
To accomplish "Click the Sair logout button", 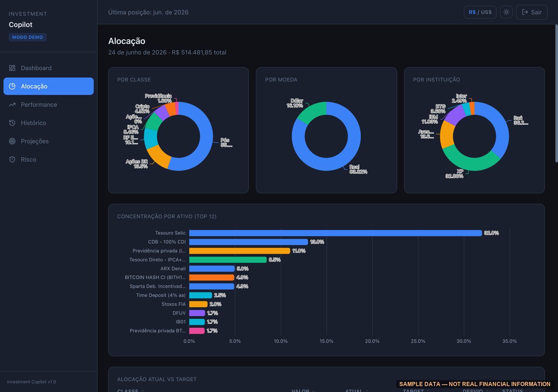I will [531, 12].
